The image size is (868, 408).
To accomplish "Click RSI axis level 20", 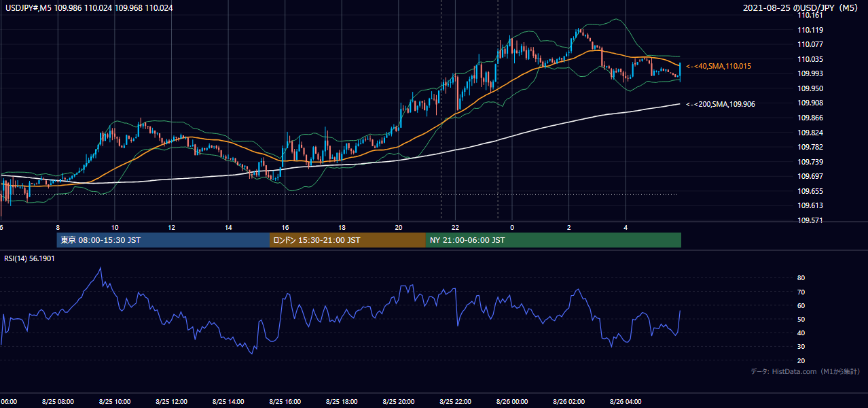I will click(801, 360).
